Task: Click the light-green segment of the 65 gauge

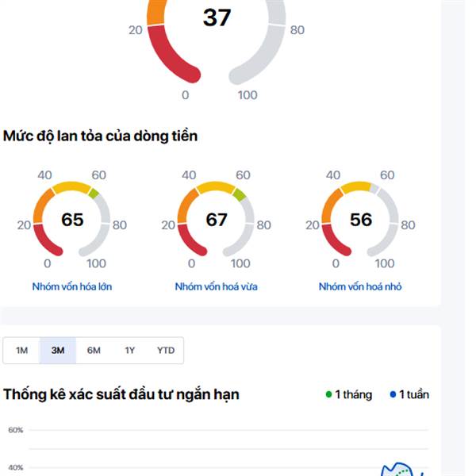Action: [94, 193]
